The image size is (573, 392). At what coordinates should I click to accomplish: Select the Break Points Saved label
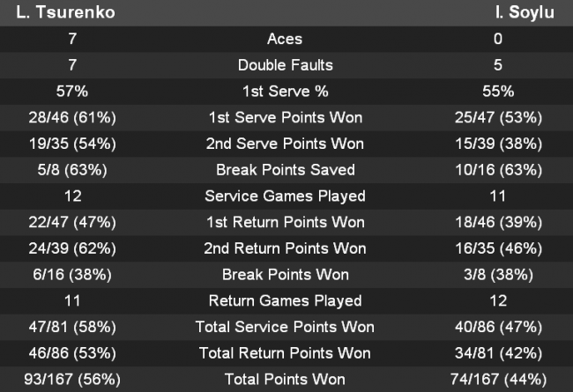click(x=285, y=170)
